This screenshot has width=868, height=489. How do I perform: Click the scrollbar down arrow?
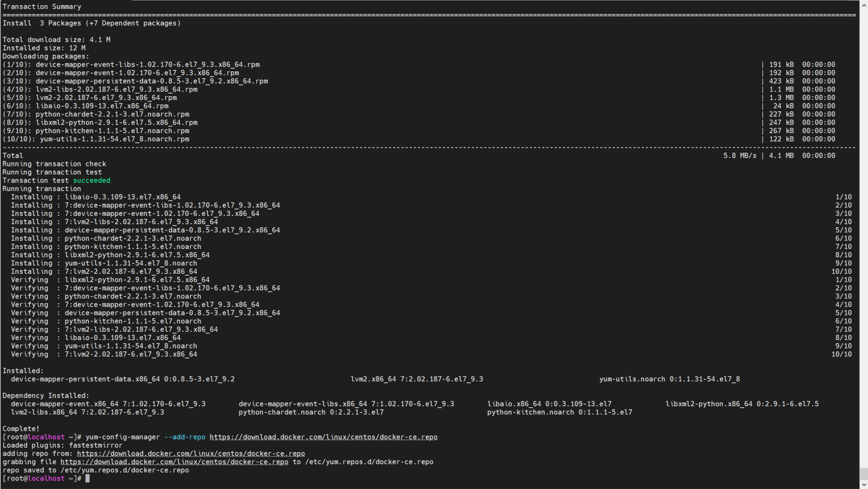coord(863,485)
